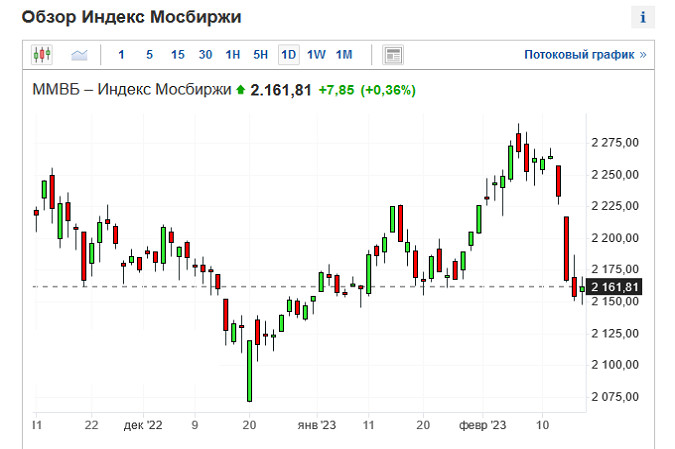Click the янв '23 date axis label
The width and height of the screenshot is (675, 449).
pos(317,425)
